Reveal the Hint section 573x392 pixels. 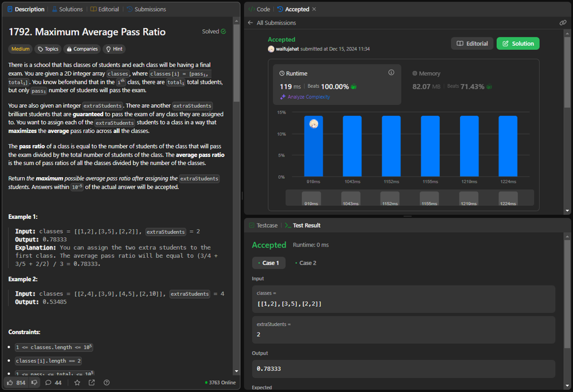pyautogui.click(x=114, y=49)
